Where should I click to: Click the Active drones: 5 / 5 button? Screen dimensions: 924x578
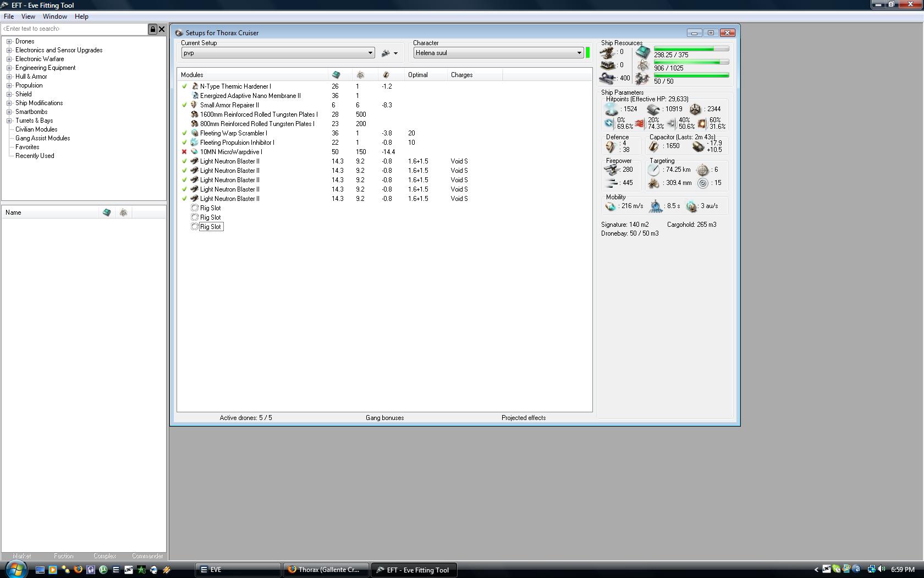(x=246, y=418)
